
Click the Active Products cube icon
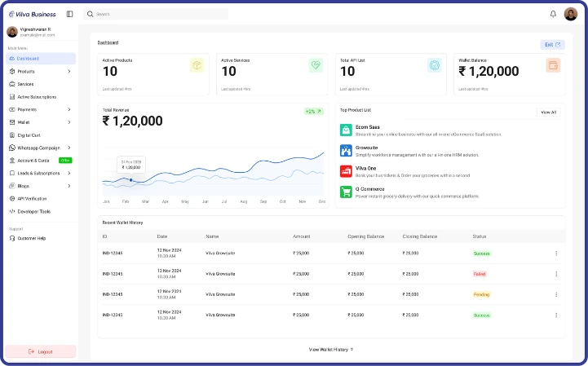tap(197, 65)
